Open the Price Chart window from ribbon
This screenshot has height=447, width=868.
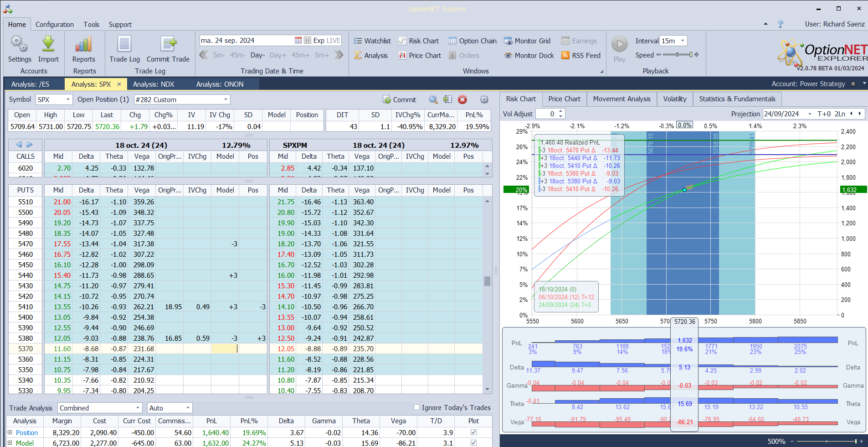pyautogui.click(x=420, y=55)
